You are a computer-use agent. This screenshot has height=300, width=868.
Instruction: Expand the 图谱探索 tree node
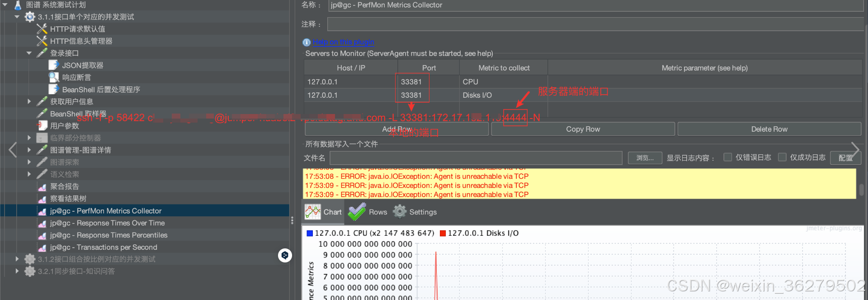click(29, 162)
